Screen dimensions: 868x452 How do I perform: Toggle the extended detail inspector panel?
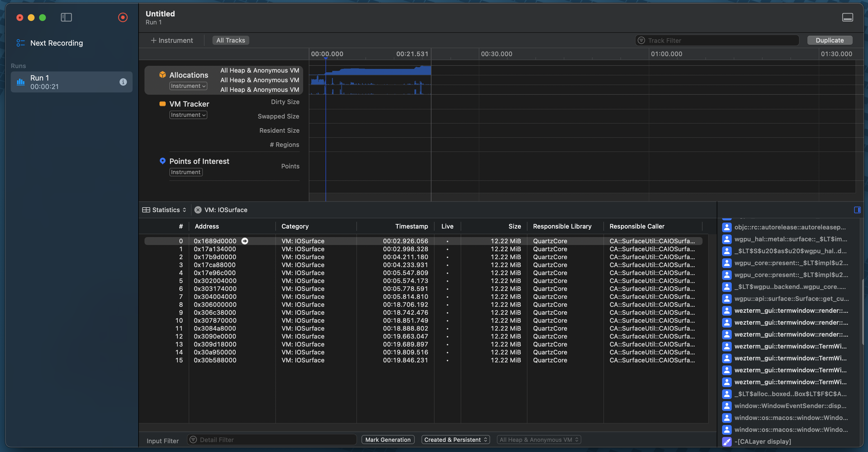click(857, 210)
